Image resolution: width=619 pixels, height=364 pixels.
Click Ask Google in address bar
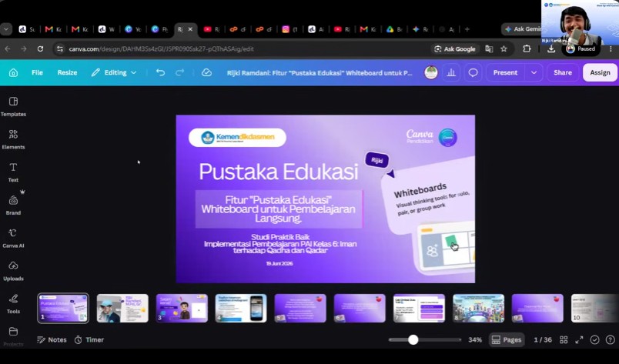click(454, 49)
